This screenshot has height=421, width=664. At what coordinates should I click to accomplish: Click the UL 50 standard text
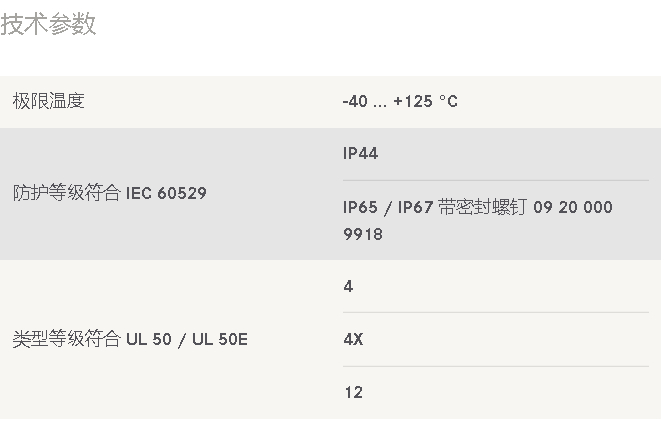coord(149,339)
